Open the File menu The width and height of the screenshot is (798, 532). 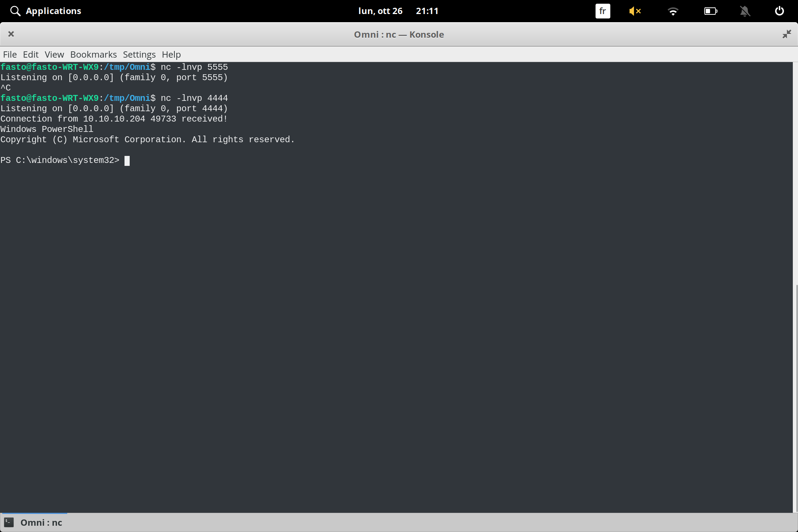[x=10, y=54]
